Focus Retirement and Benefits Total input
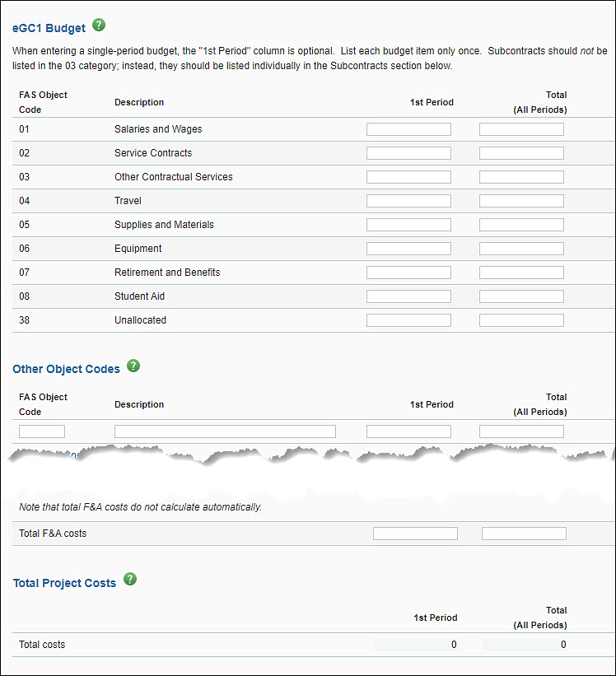Image resolution: width=616 pixels, height=676 pixels. coord(521,273)
